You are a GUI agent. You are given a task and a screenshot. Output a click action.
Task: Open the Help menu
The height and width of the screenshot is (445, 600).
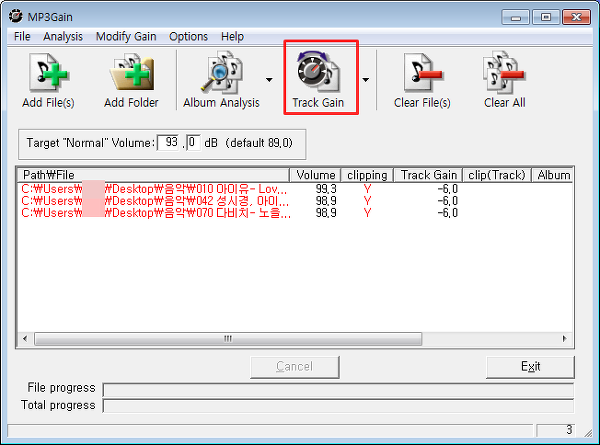pos(232,36)
